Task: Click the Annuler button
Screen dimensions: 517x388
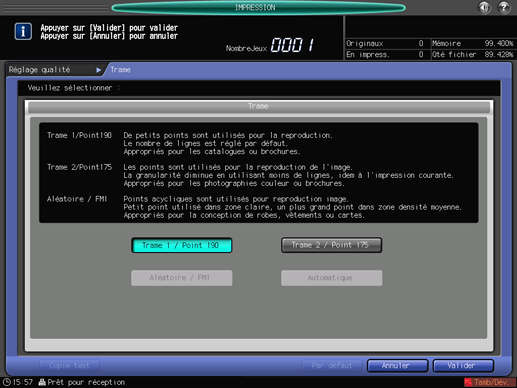Action: point(397,366)
